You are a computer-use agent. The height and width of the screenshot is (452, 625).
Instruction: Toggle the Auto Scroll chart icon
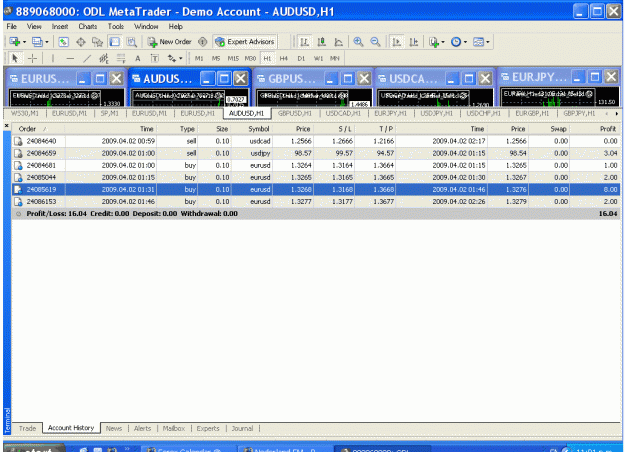396,42
